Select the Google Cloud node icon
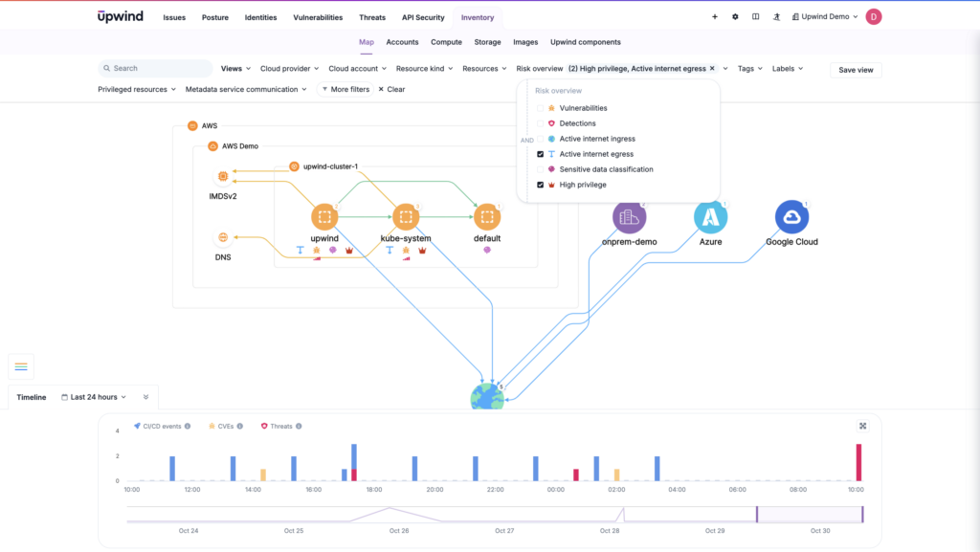 coord(791,217)
